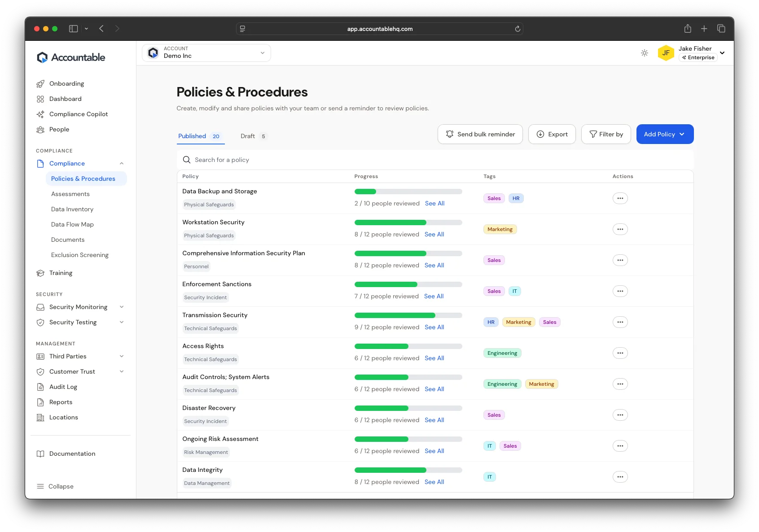Image resolution: width=759 pixels, height=532 pixels.
Task: Select Policies & Procedures in the sidebar
Action: tap(83, 179)
